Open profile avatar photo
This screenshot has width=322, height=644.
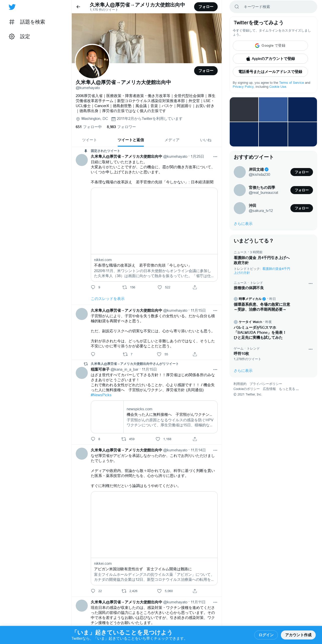(x=93, y=62)
